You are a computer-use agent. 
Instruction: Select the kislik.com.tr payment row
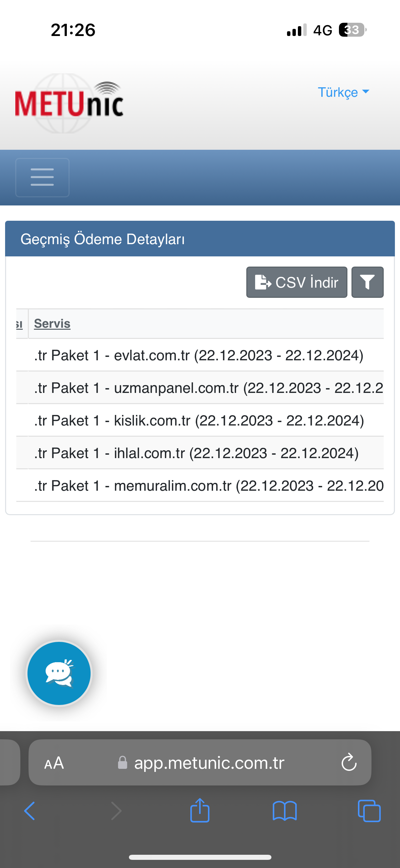[200, 420]
